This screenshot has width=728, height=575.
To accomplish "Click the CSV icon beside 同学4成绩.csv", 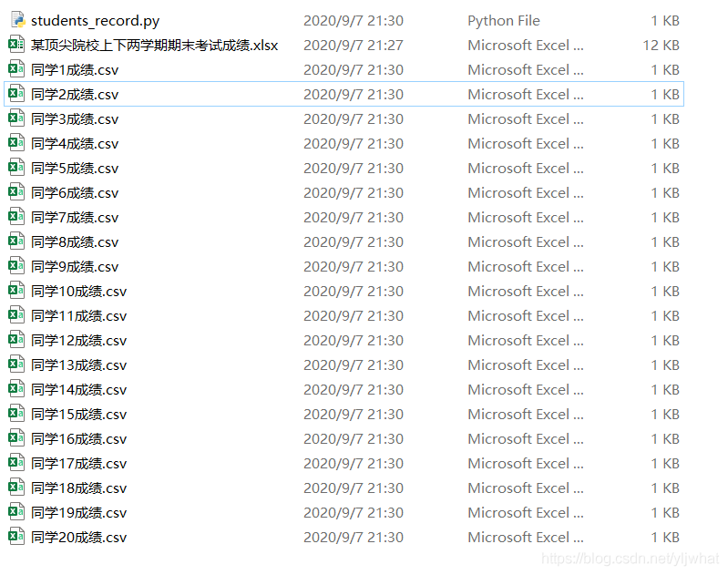I will pos(16,143).
